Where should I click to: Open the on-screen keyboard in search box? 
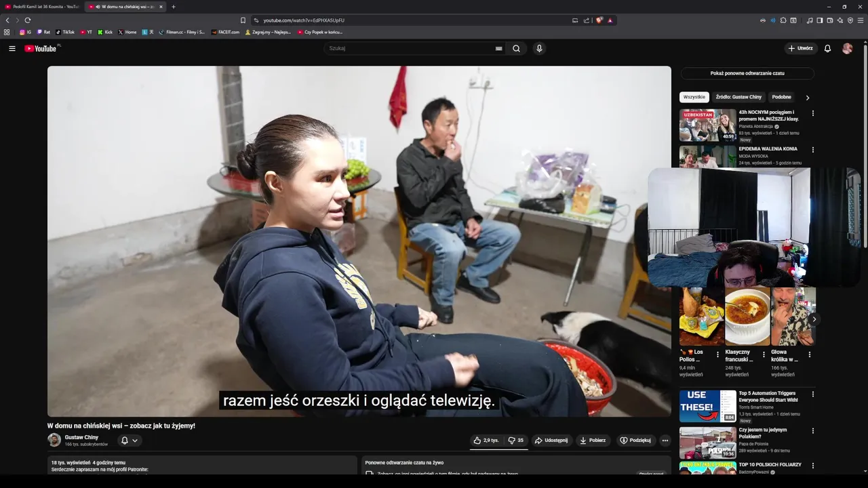click(x=499, y=48)
